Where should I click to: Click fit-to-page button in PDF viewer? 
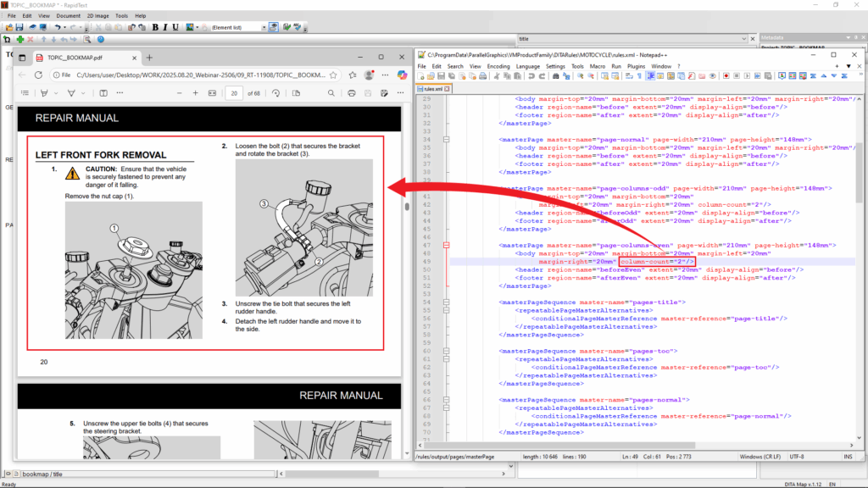(213, 93)
